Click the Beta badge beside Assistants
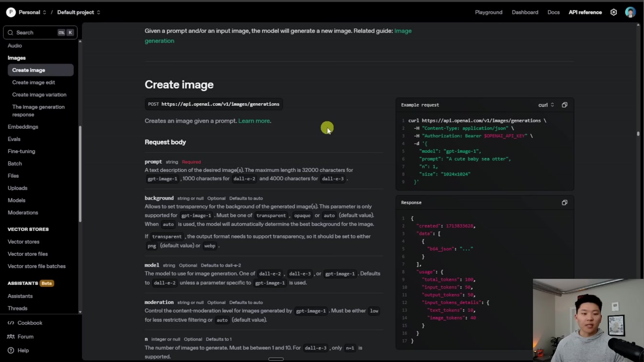Screen dimensions: 644x362 tap(46, 283)
